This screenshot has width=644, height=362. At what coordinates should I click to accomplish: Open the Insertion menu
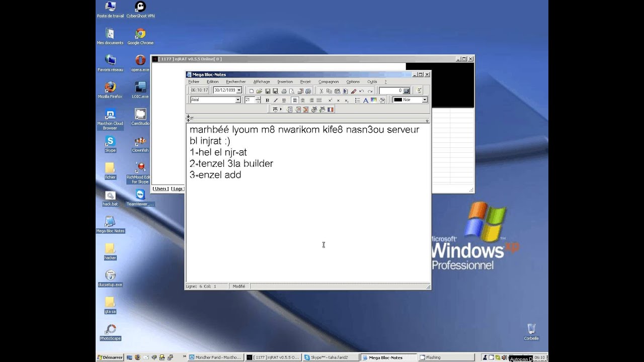click(285, 81)
